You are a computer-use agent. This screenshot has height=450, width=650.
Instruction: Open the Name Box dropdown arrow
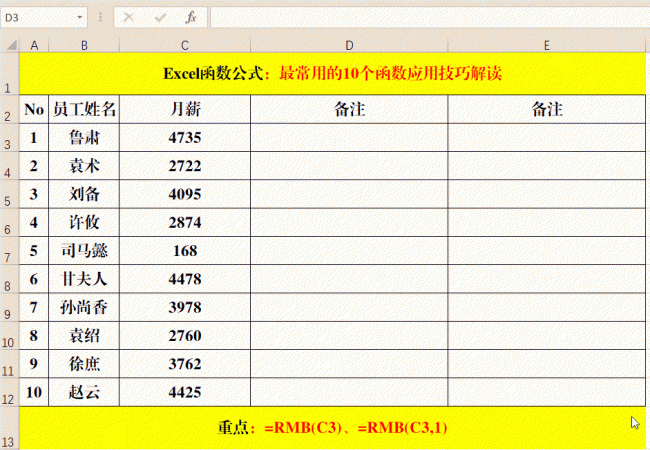point(80,17)
